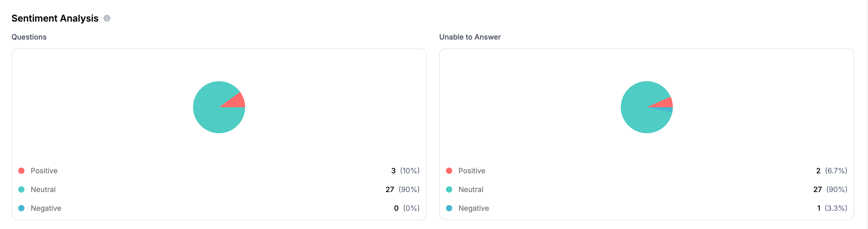Click the Negative legend dot under Unable to Answer
Screen dimensions: 868x229
[x=449, y=208]
